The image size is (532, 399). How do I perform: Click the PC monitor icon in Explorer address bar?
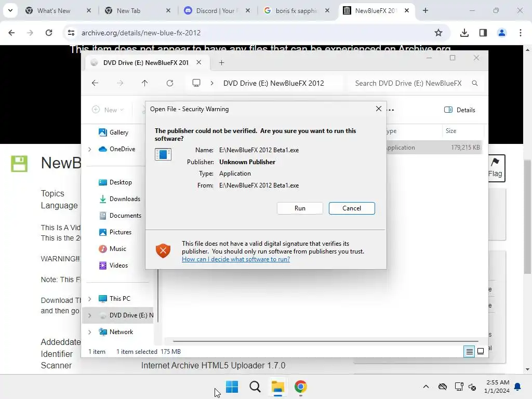[x=196, y=83]
